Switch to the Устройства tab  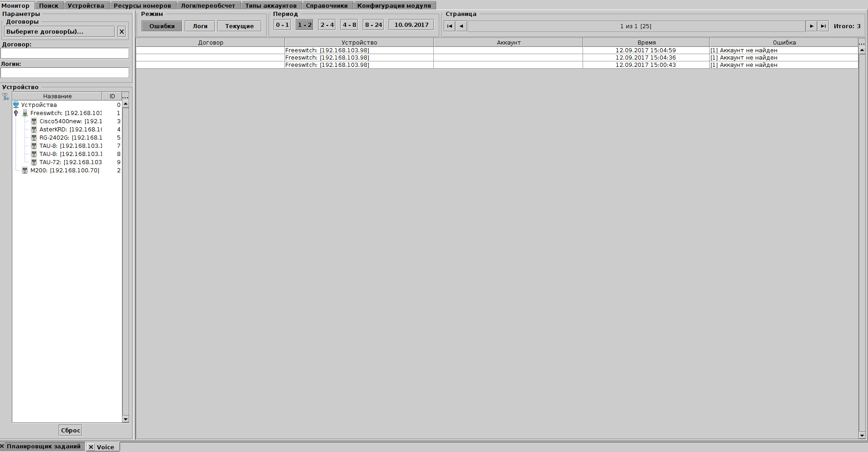(x=86, y=6)
